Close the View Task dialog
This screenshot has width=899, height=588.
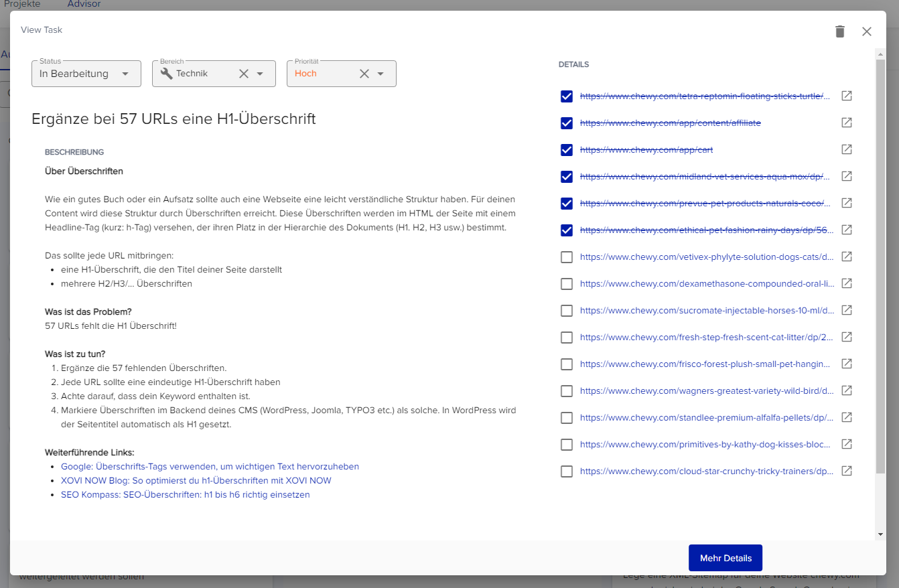(867, 31)
